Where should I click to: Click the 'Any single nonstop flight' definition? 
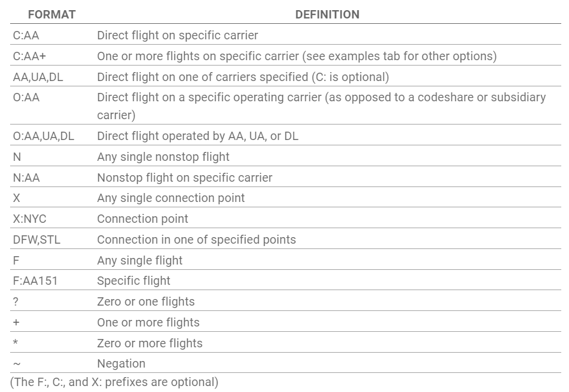coord(163,157)
